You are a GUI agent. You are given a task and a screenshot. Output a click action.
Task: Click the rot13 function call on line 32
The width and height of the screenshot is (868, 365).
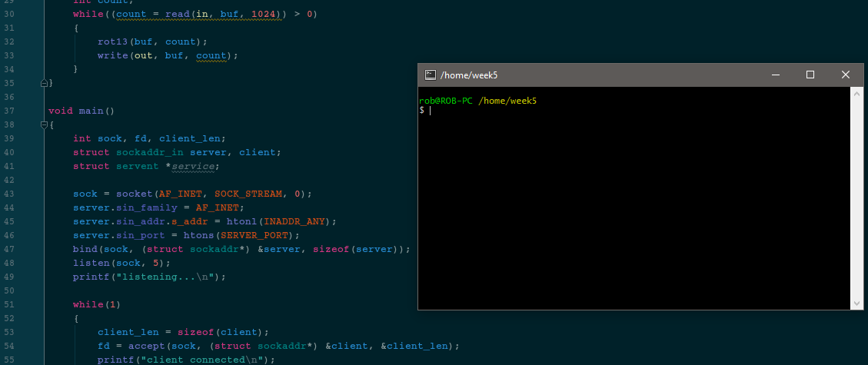pos(112,41)
